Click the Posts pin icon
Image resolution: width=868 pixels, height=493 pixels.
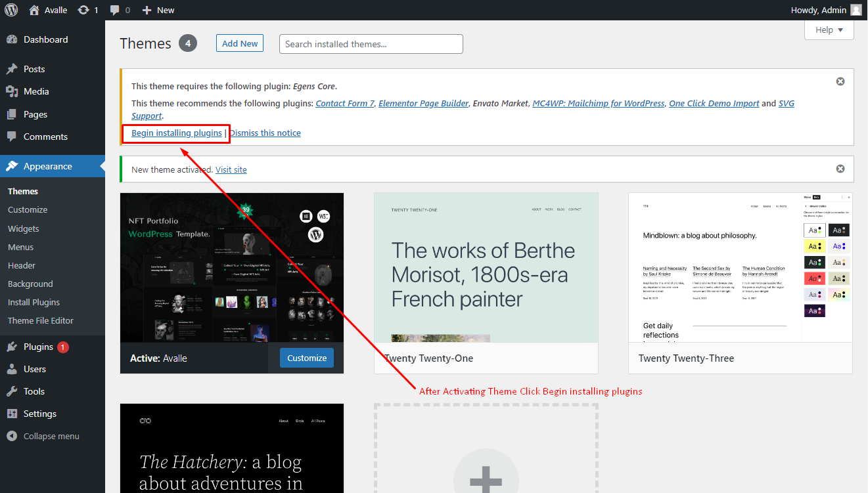tap(12, 69)
